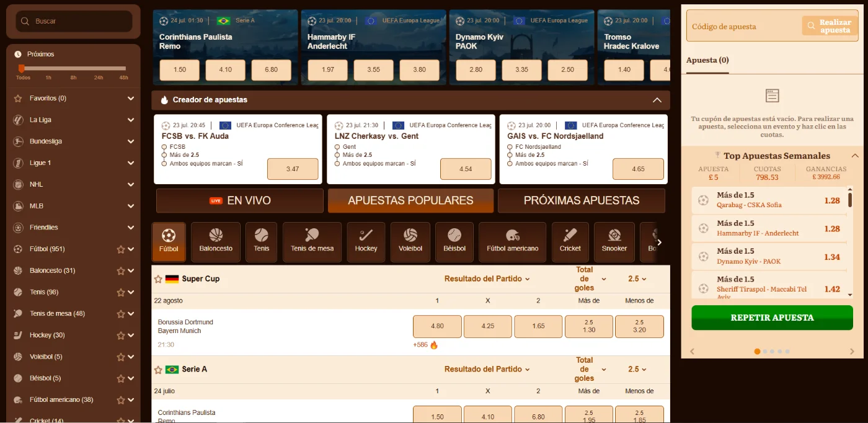Click the flame icon beside Creador de apuestas
The width and height of the screenshot is (868, 423).
(x=164, y=100)
